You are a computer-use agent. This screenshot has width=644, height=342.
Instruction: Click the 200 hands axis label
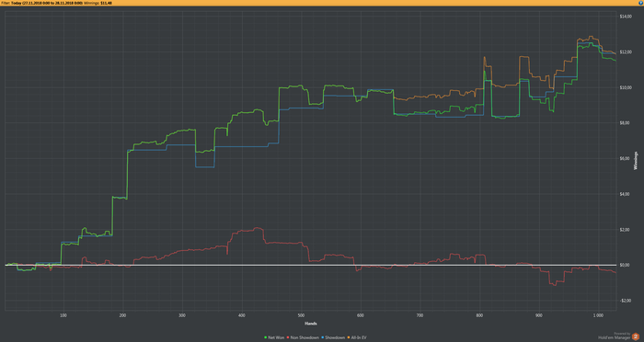tap(122, 315)
